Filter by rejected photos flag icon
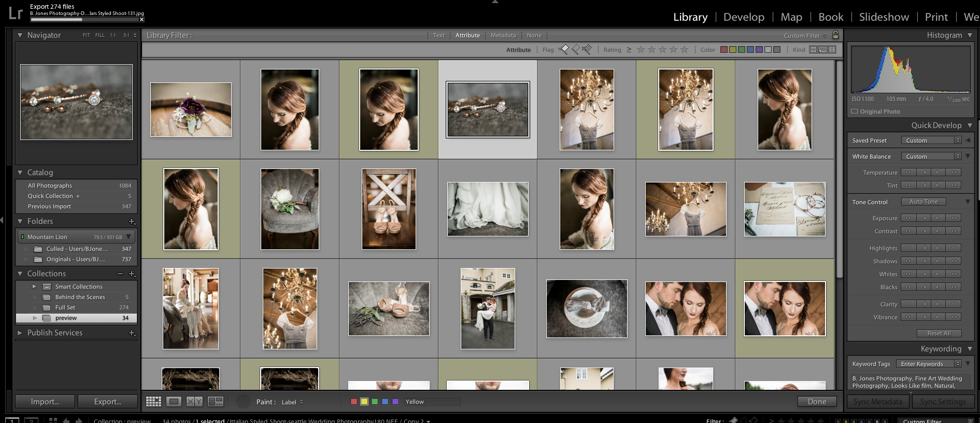The height and width of the screenshot is (423, 980). (587, 50)
